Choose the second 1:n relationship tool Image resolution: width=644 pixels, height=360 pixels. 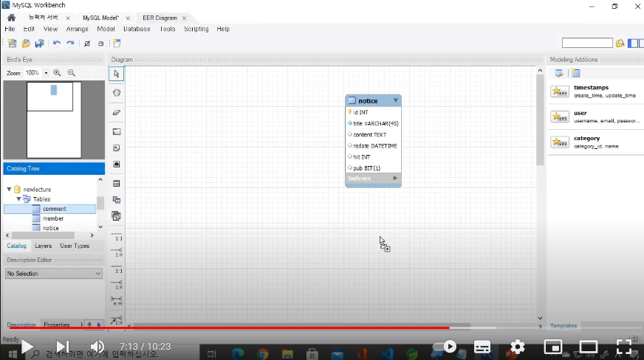pos(117,285)
